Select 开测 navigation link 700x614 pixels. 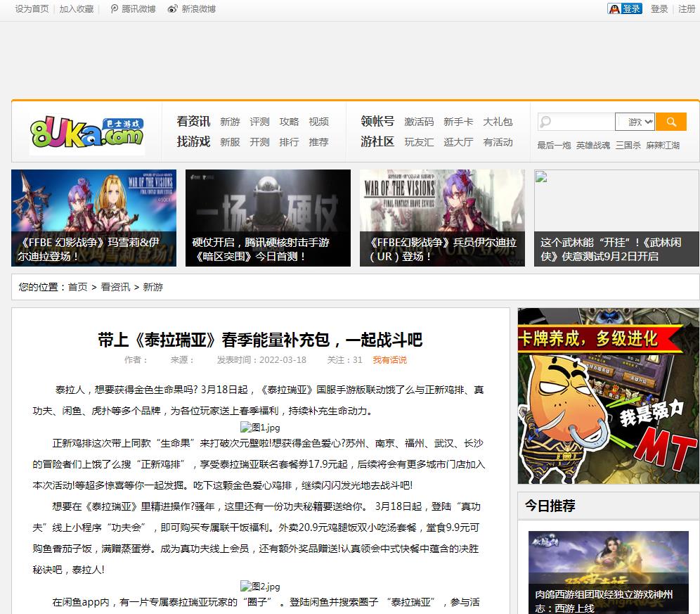pyautogui.click(x=259, y=142)
